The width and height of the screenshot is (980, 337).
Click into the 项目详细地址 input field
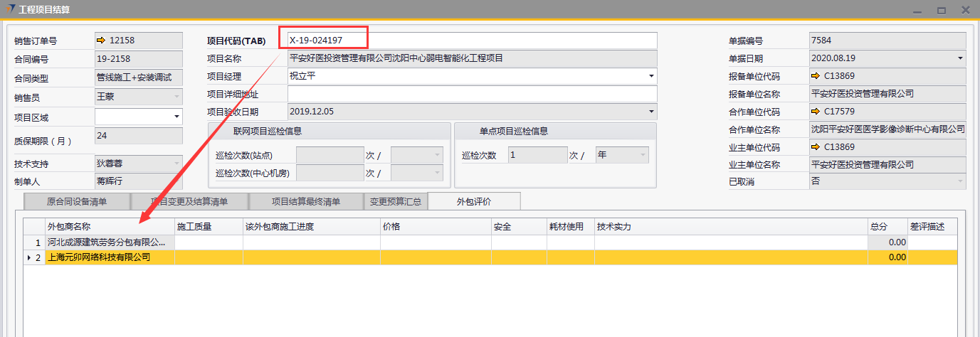click(x=472, y=94)
